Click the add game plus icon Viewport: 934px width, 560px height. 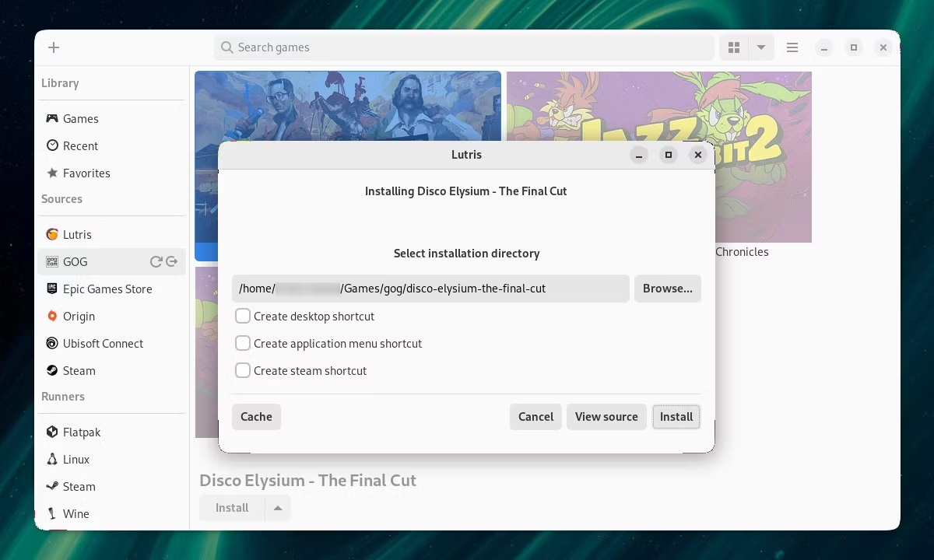coord(54,47)
